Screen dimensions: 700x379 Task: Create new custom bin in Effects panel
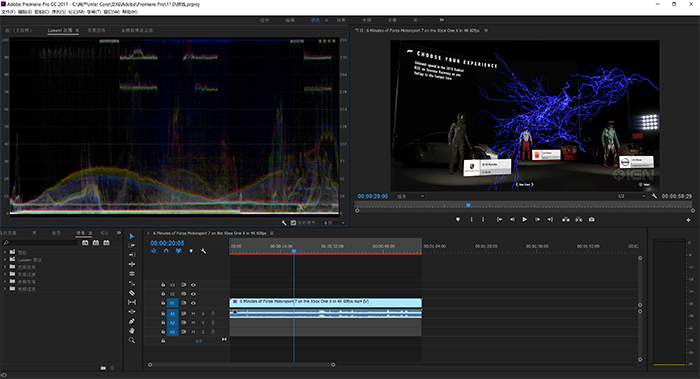103,368
